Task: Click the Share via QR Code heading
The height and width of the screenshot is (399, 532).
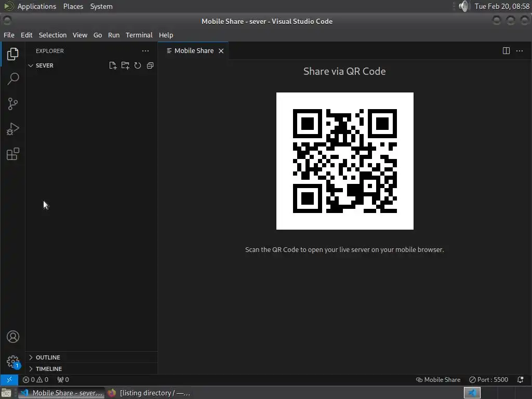Action: (x=344, y=71)
